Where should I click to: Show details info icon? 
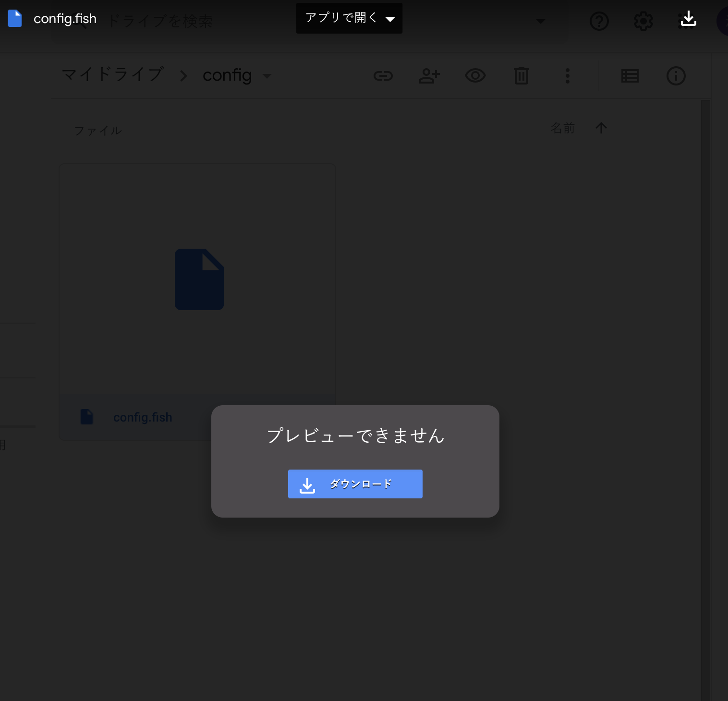click(x=676, y=76)
